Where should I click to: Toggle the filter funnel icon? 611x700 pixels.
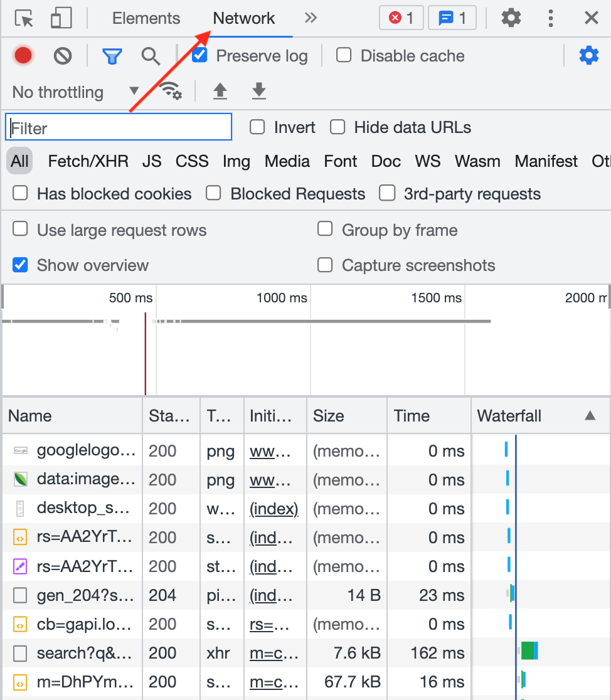pyautogui.click(x=112, y=56)
